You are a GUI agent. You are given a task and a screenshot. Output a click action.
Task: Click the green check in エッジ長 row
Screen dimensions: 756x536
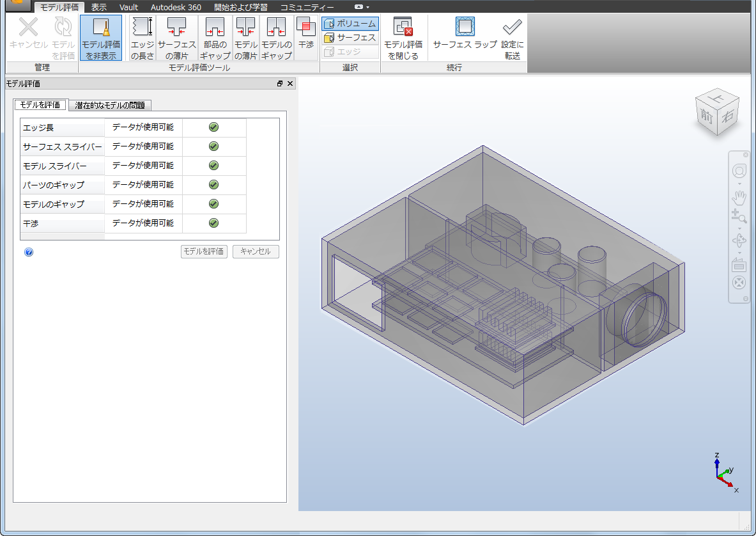click(x=213, y=127)
